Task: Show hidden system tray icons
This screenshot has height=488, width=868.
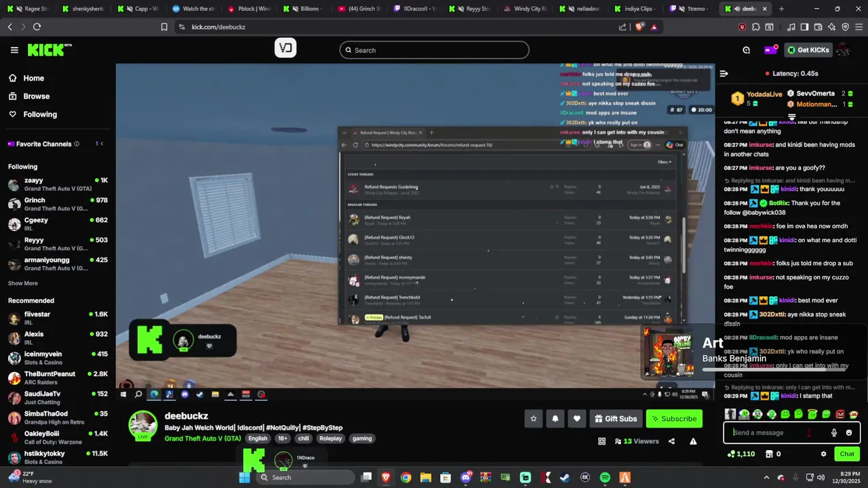Action: coord(767,478)
